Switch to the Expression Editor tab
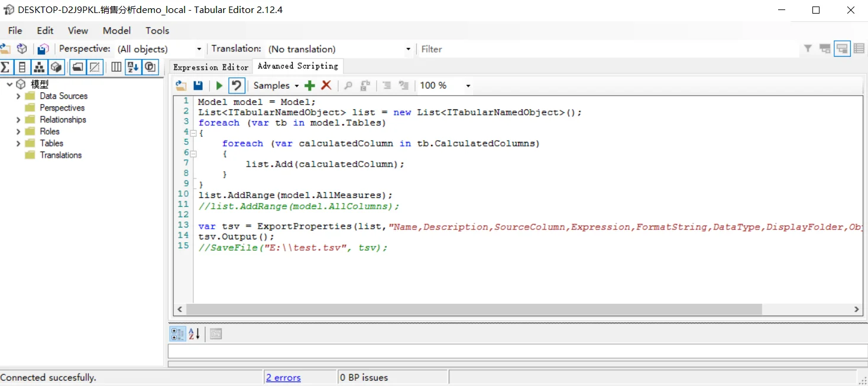This screenshot has height=386, width=868. 211,67
